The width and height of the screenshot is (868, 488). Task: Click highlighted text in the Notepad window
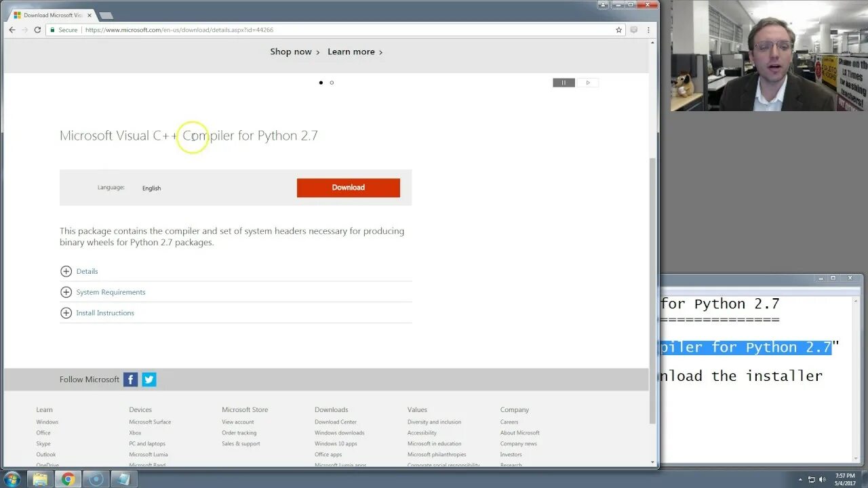pos(746,347)
